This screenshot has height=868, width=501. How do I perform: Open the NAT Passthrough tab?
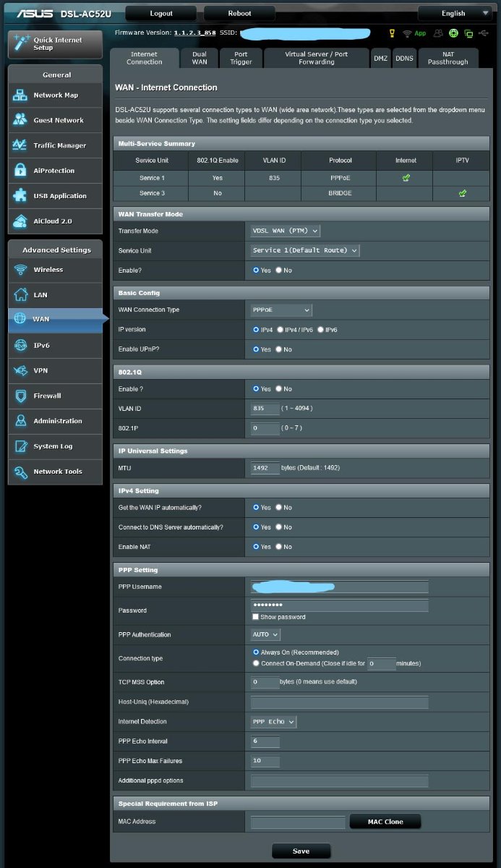coord(448,58)
